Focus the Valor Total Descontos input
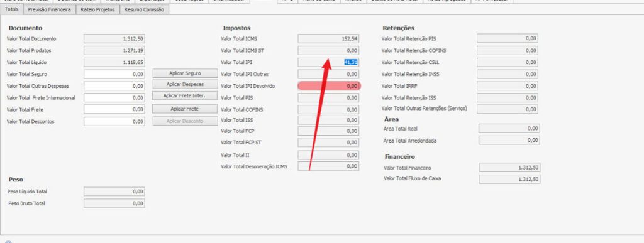644x243 pixels. coord(114,122)
